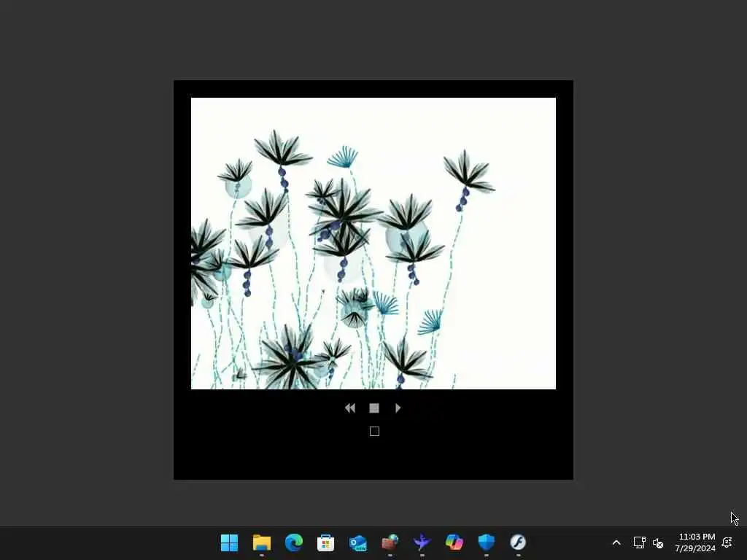Open the briefcase with globe taskbar icon

click(x=390, y=542)
